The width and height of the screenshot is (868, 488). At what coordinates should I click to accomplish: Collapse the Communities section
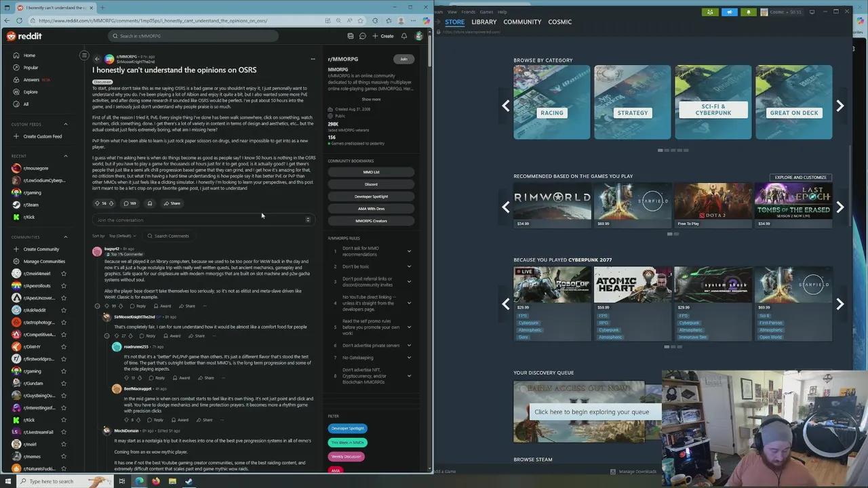(x=66, y=237)
